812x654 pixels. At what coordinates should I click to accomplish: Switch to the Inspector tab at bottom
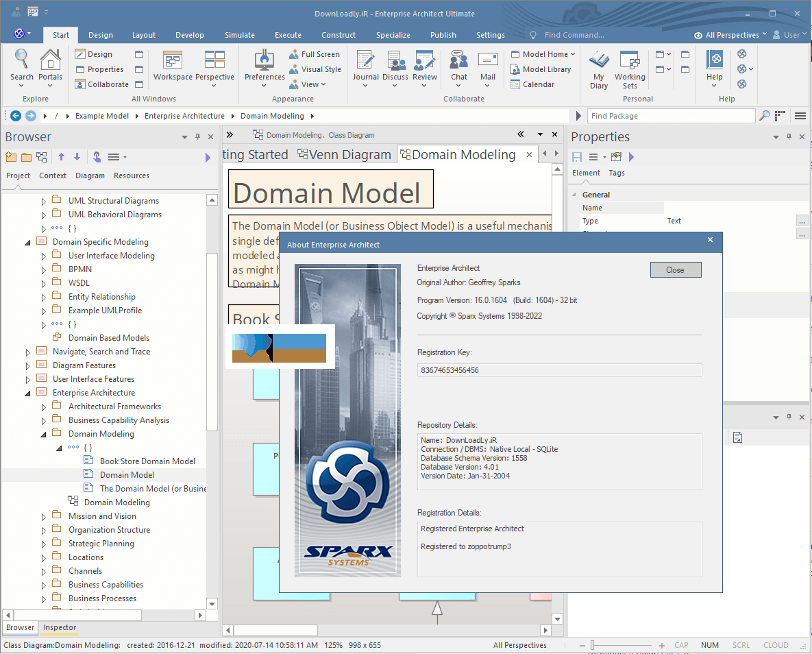pos(60,627)
